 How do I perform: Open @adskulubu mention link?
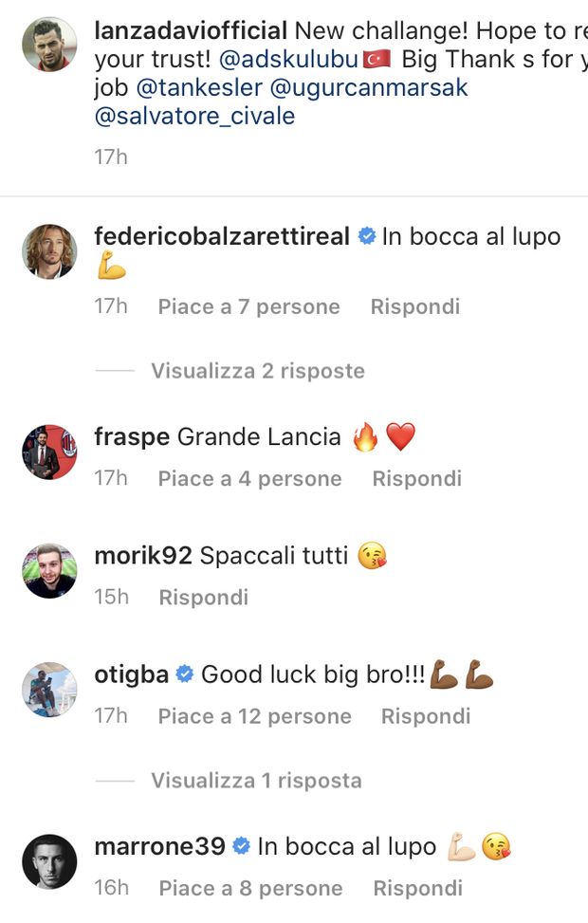(x=288, y=60)
